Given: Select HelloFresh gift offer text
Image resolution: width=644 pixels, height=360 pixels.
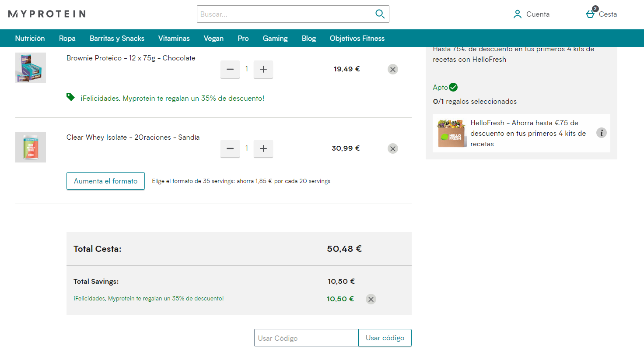Looking at the screenshot, I should (x=528, y=133).
